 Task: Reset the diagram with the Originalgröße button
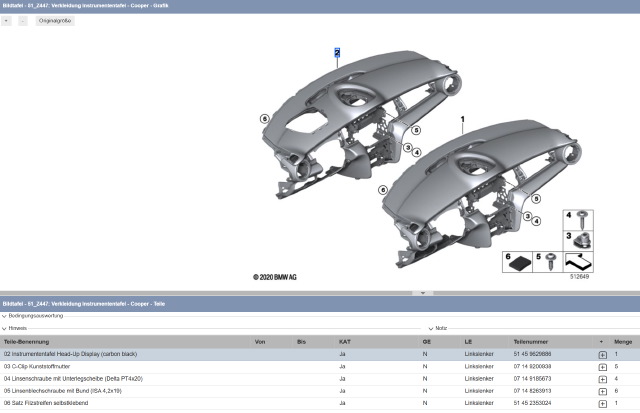pos(55,21)
